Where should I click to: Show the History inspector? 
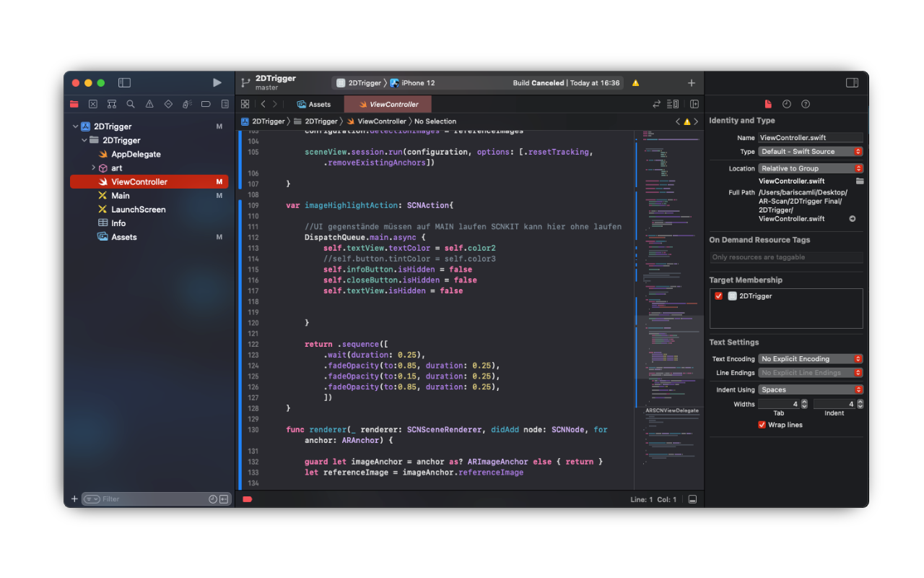[x=787, y=104]
